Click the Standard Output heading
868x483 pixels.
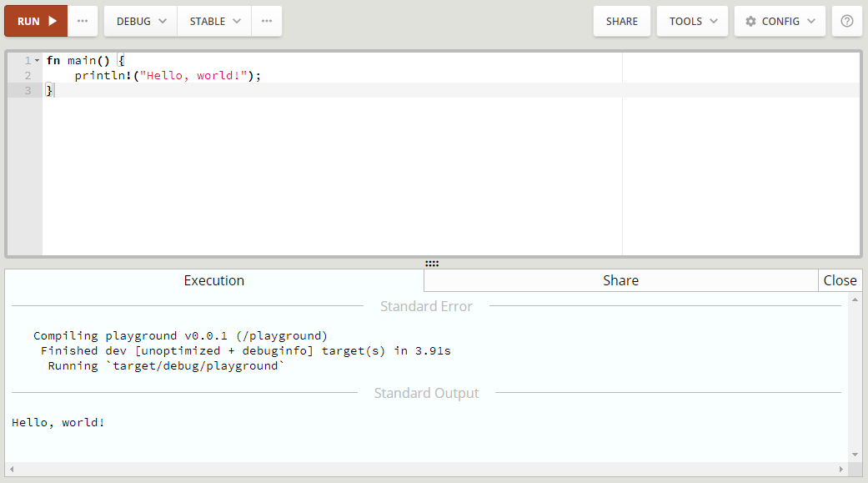coord(426,393)
